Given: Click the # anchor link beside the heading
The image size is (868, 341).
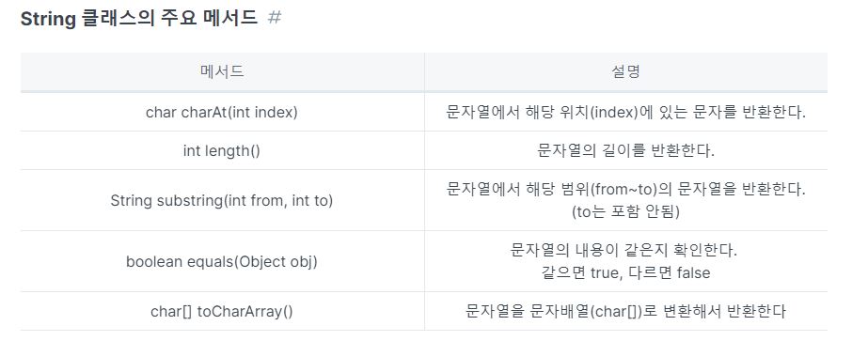Looking at the screenshot, I should [275, 18].
